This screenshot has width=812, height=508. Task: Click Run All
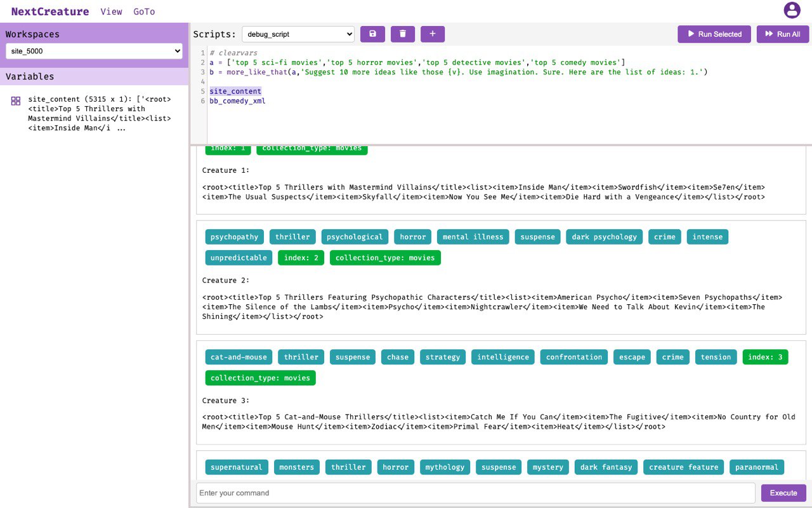click(x=782, y=34)
